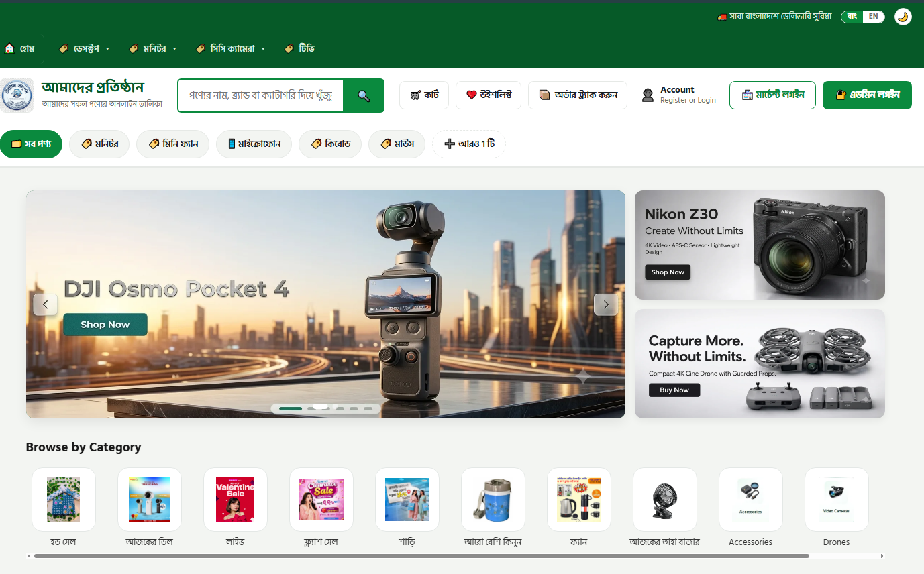The height and width of the screenshot is (574, 924).
Task: Click the category scrollbar right arrow
Action: click(x=882, y=556)
